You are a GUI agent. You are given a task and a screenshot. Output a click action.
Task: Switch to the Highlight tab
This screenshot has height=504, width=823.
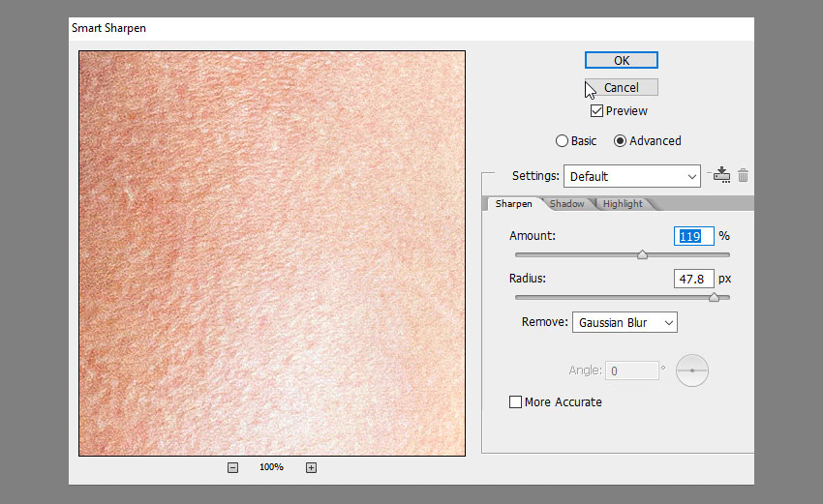[623, 203]
